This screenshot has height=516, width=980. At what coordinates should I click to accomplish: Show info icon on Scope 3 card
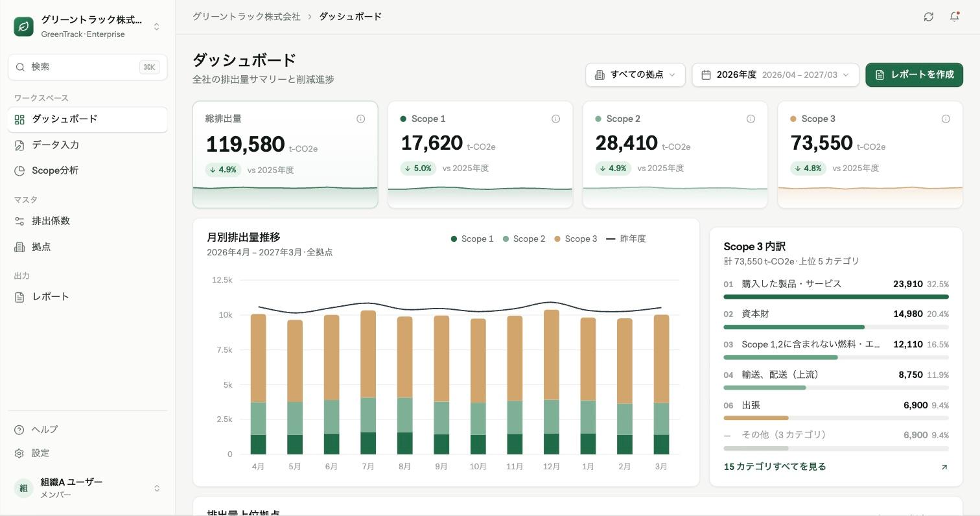(946, 119)
